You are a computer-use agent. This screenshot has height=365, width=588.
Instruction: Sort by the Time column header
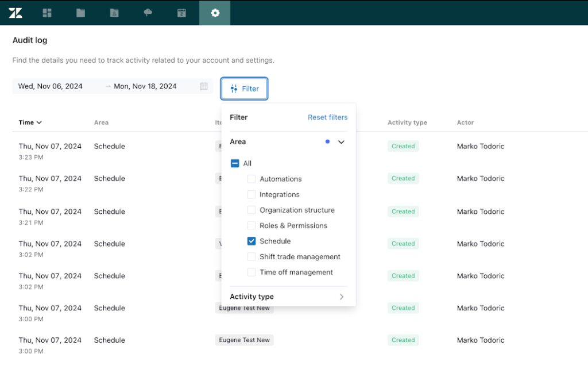30,122
